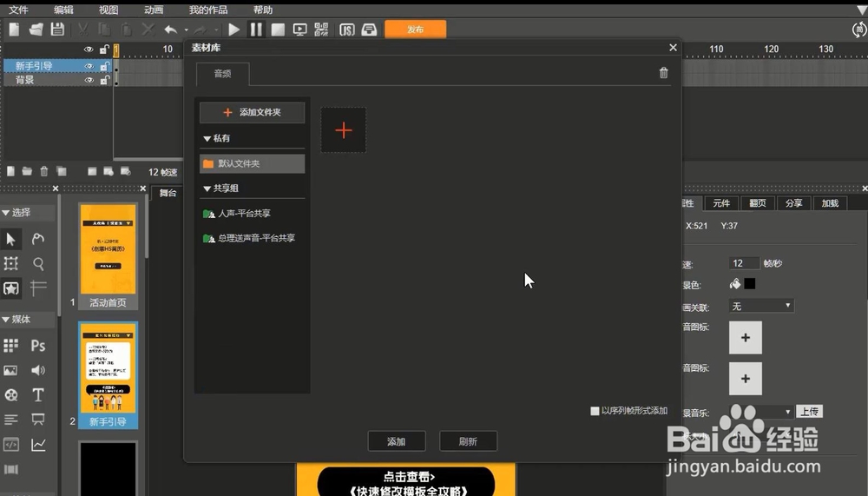
Task: Click the undo arrow in toolbar
Action: pyautogui.click(x=170, y=30)
